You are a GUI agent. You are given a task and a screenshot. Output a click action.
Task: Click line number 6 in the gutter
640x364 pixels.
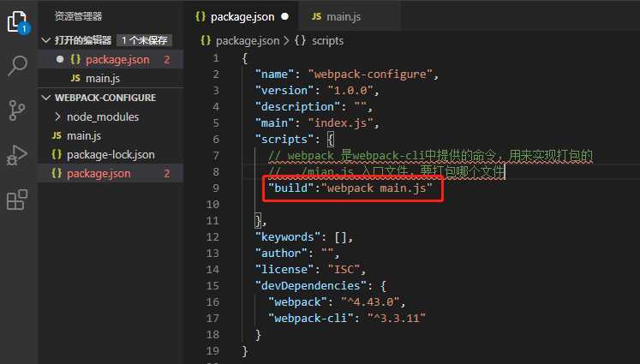pos(216,139)
